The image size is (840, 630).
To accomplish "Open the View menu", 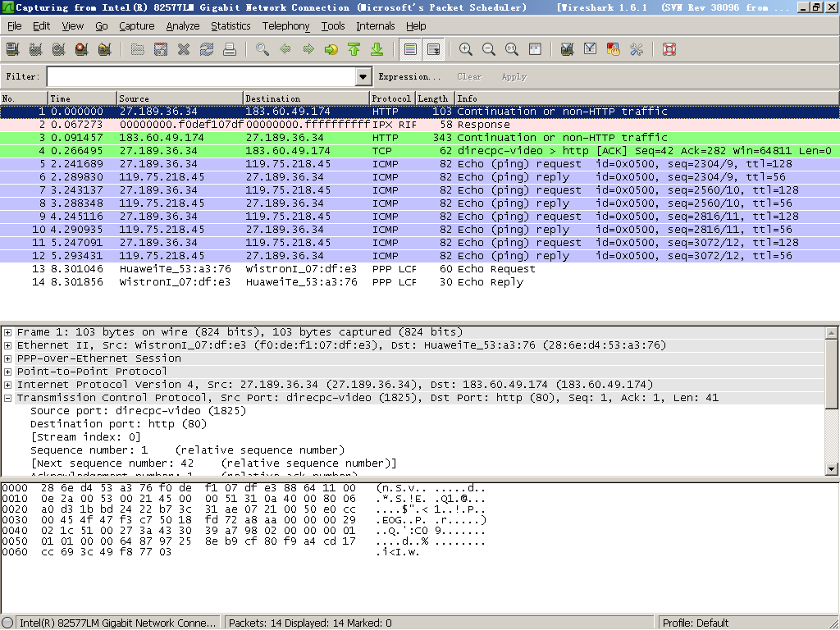I will coord(72,25).
